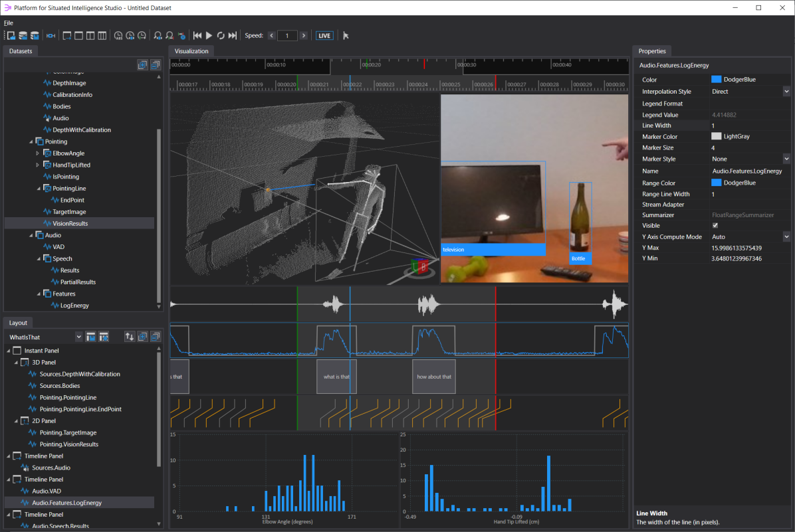Open the Marker Style dropdown

[786, 159]
